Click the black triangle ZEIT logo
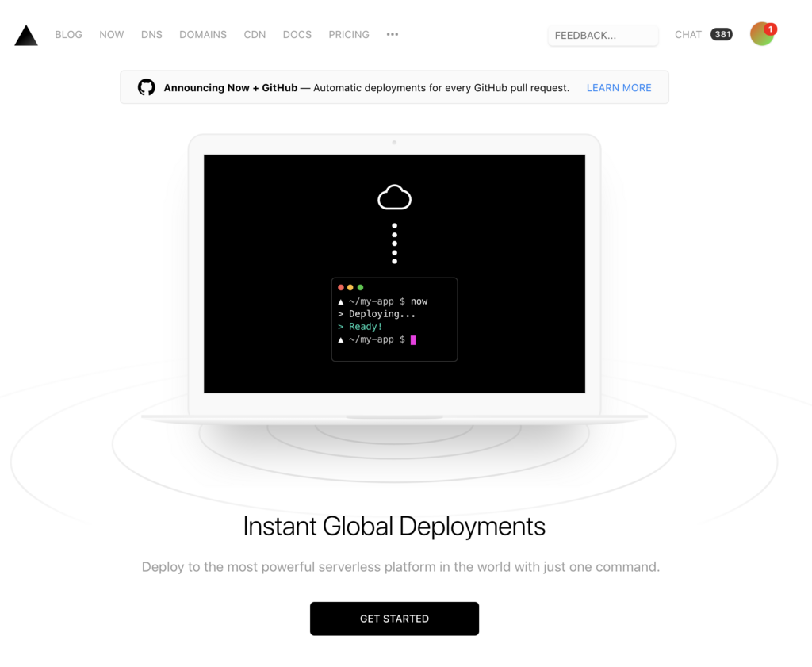The image size is (812, 667). click(26, 35)
